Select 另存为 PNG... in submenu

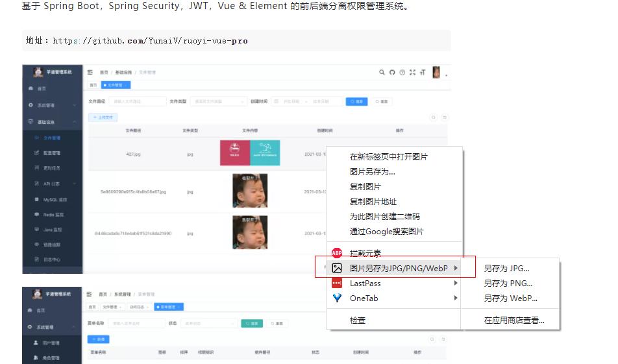tap(508, 284)
